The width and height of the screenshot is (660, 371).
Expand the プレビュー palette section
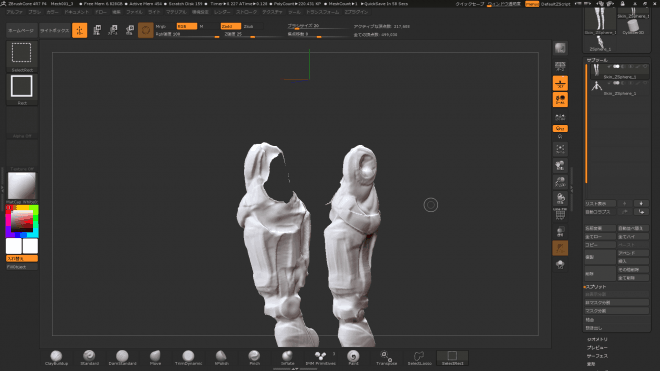[x=597, y=347]
